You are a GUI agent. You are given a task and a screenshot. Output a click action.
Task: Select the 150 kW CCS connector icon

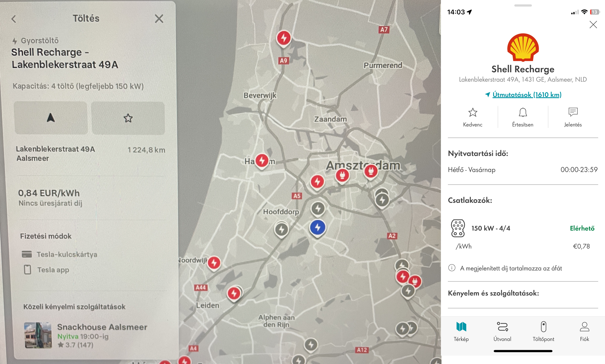pyautogui.click(x=458, y=228)
